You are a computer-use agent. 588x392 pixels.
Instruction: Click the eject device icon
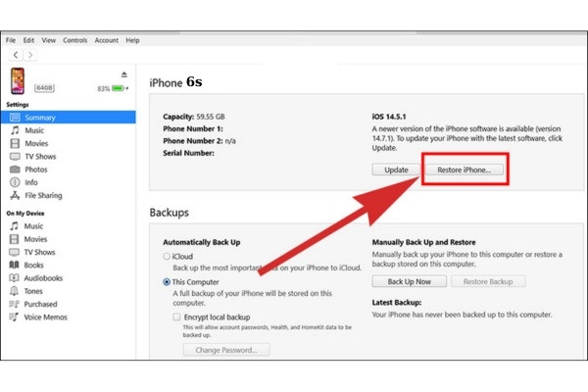pos(123,75)
